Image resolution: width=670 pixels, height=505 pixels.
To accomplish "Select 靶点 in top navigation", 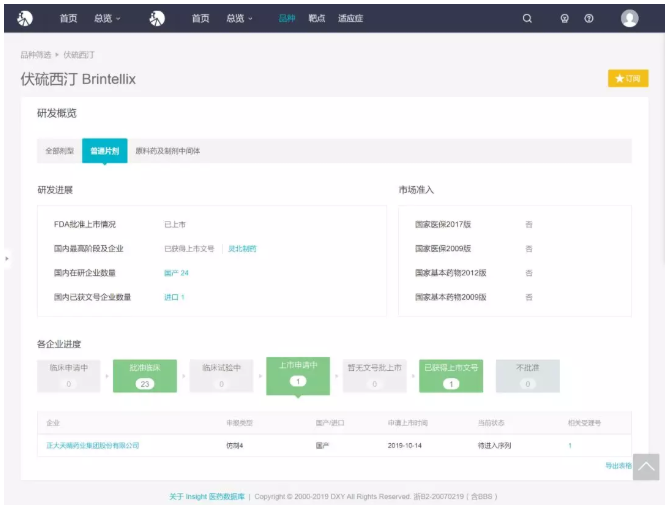I will (317, 18).
